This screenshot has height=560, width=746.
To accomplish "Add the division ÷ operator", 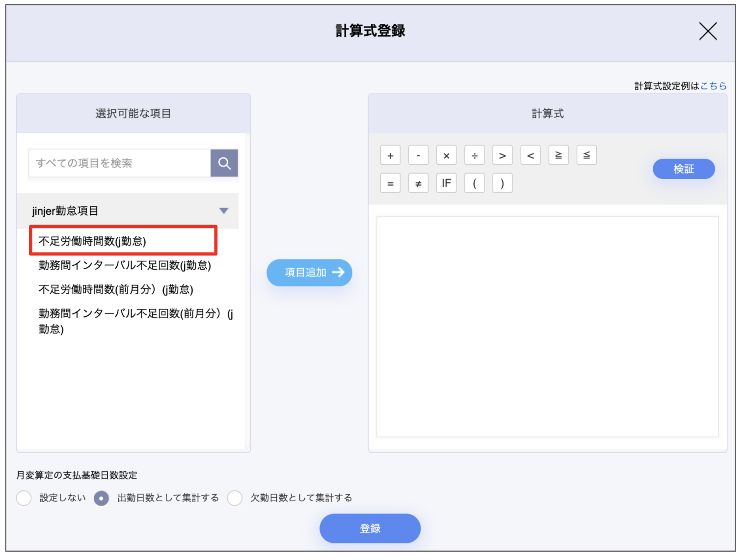I will pyautogui.click(x=474, y=155).
